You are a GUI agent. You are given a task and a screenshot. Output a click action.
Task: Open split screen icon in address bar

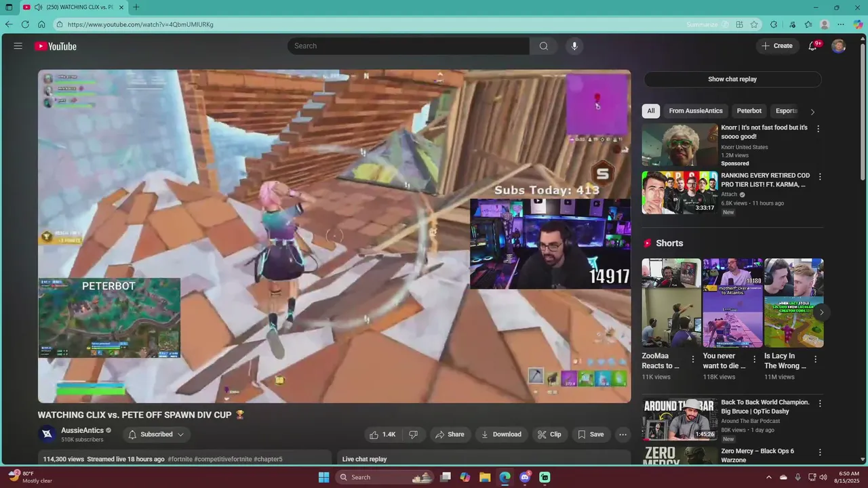740,24
